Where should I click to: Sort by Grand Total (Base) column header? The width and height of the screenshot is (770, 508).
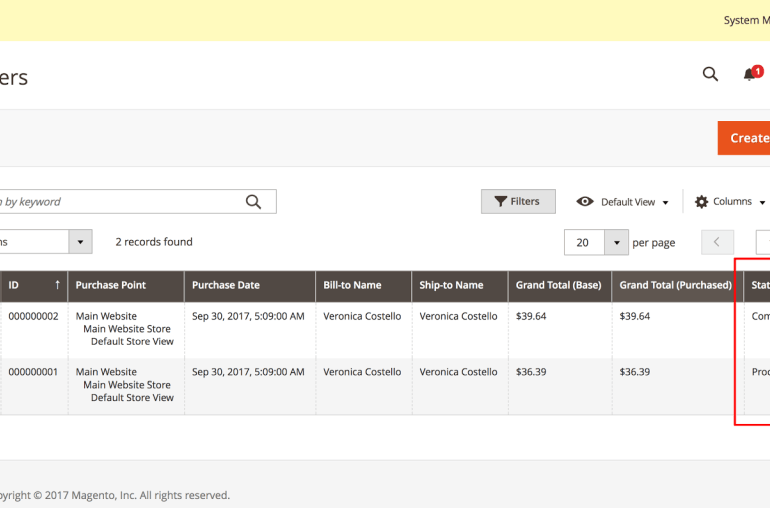(560, 285)
